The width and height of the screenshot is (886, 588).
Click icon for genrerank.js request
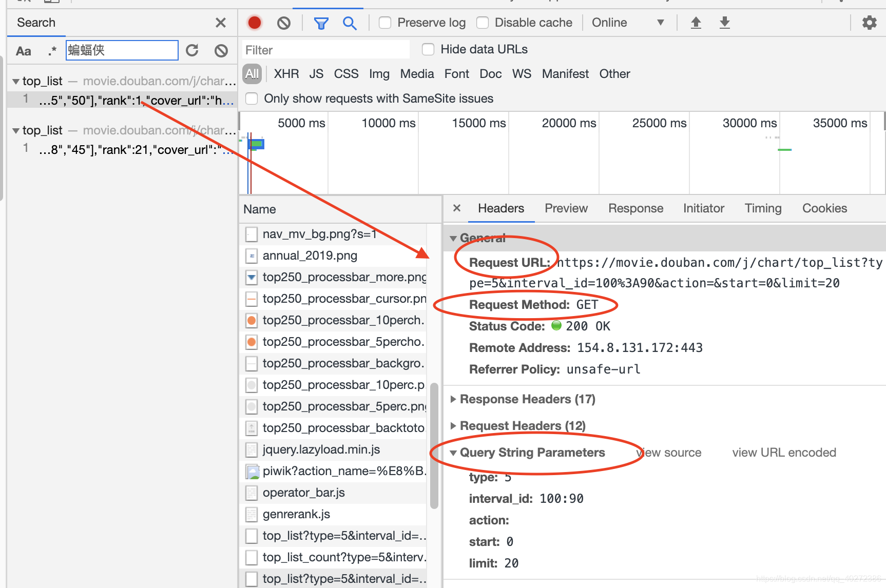(252, 515)
